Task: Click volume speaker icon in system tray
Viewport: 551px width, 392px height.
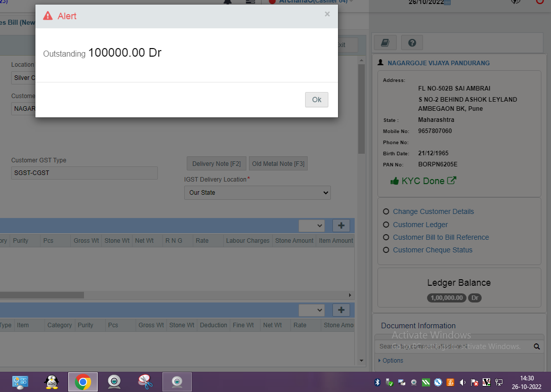Action: point(462,382)
